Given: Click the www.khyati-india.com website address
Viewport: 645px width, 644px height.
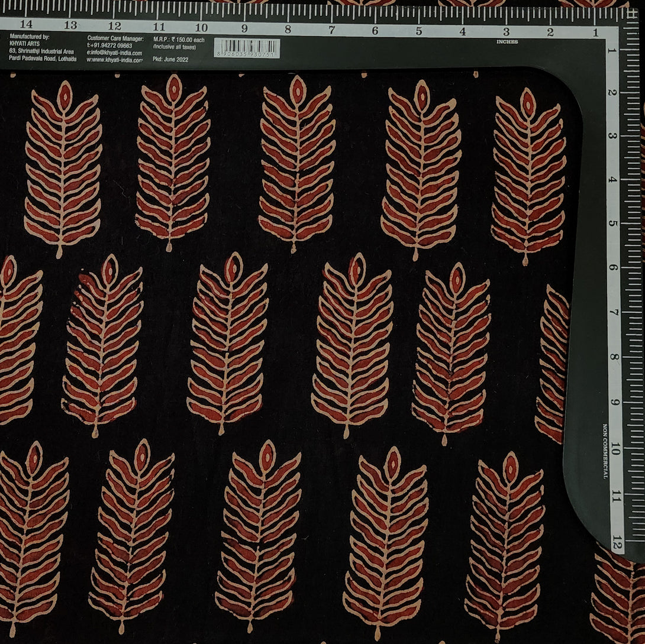Looking at the screenshot, I should 115,60.
